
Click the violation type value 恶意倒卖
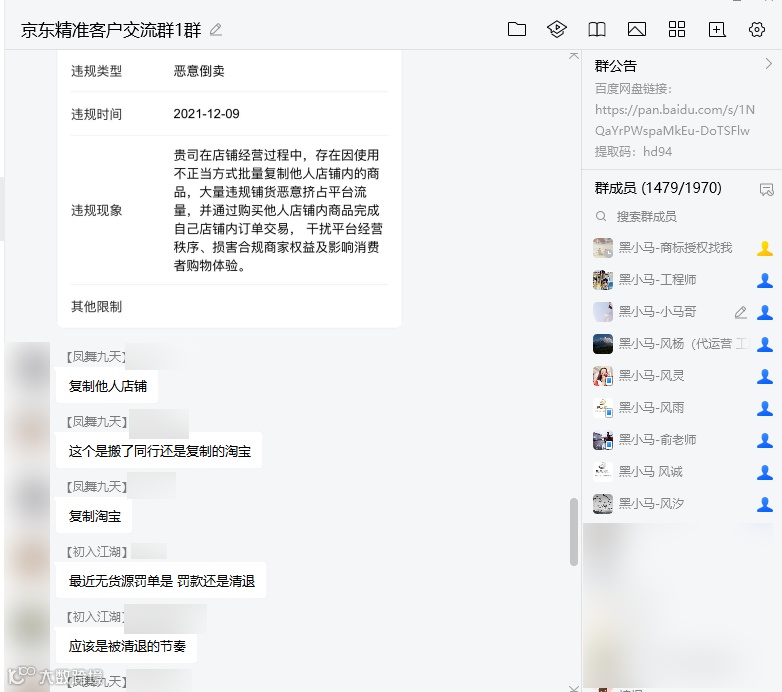coord(199,71)
